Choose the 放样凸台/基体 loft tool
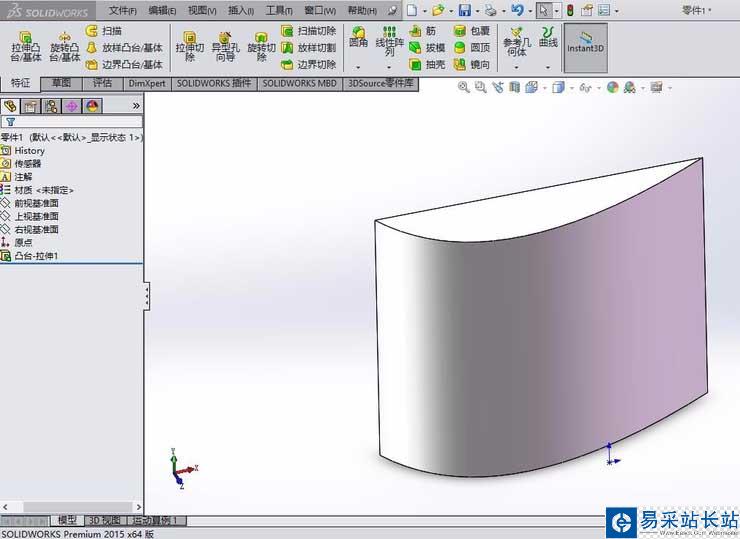 (x=125, y=48)
